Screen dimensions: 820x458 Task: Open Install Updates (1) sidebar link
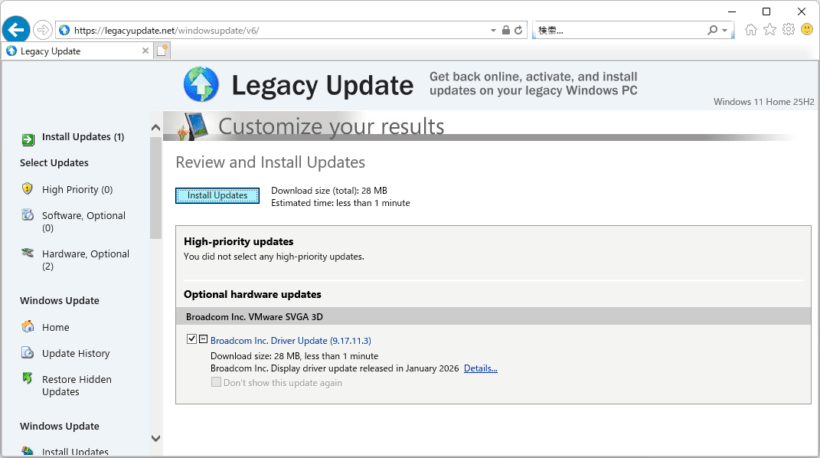click(x=83, y=137)
